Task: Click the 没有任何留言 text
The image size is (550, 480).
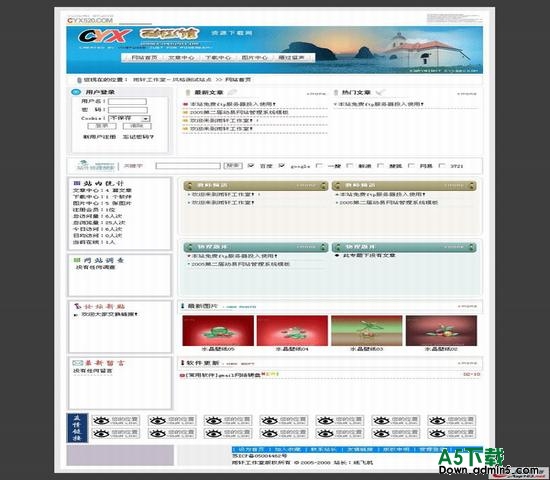Action: [93, 371]
